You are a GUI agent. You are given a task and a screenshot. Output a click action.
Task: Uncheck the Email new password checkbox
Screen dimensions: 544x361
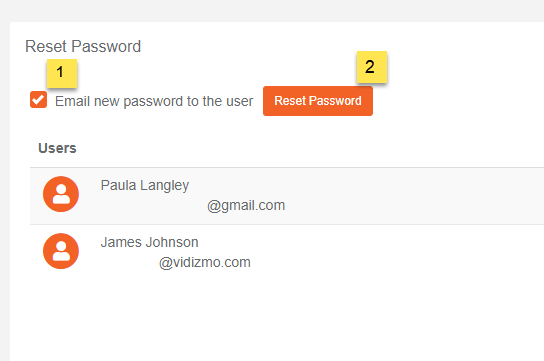39,100
